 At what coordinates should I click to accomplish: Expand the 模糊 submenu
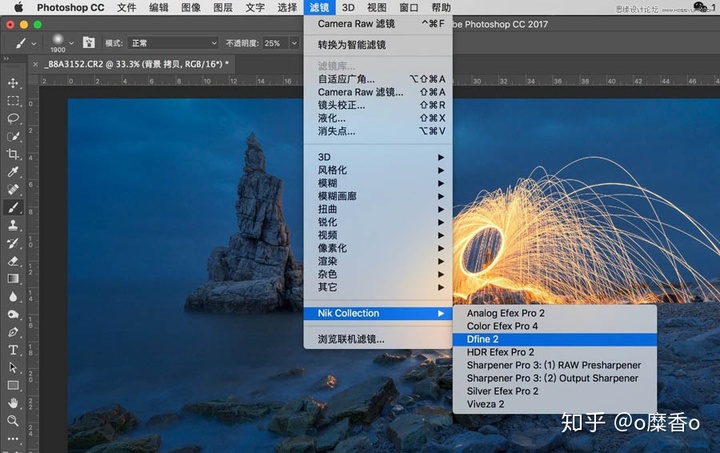pyautogui.click(x=378, y=183)
